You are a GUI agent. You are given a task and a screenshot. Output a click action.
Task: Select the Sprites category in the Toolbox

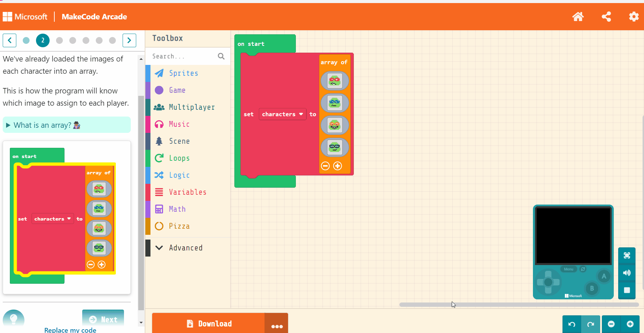click(x=183, y=73)
